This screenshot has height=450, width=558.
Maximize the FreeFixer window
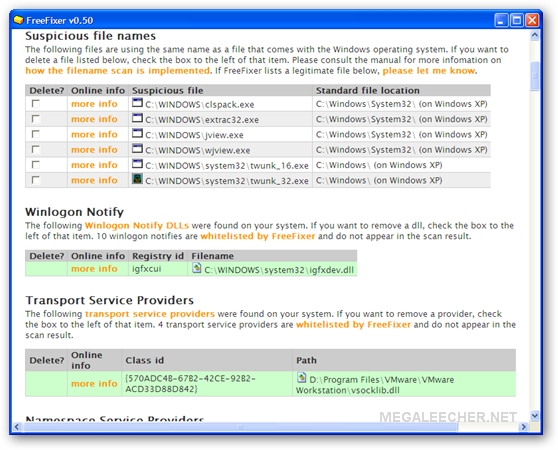tap(517, 20)
